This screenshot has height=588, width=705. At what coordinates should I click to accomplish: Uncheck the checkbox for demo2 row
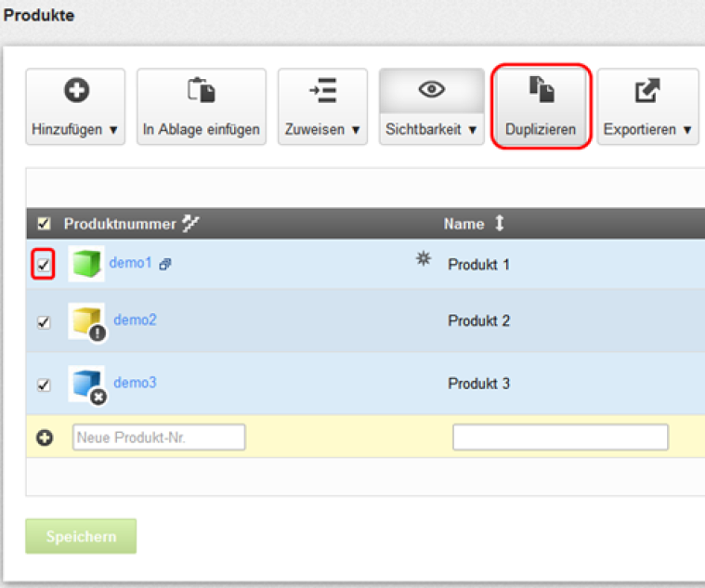44,321
